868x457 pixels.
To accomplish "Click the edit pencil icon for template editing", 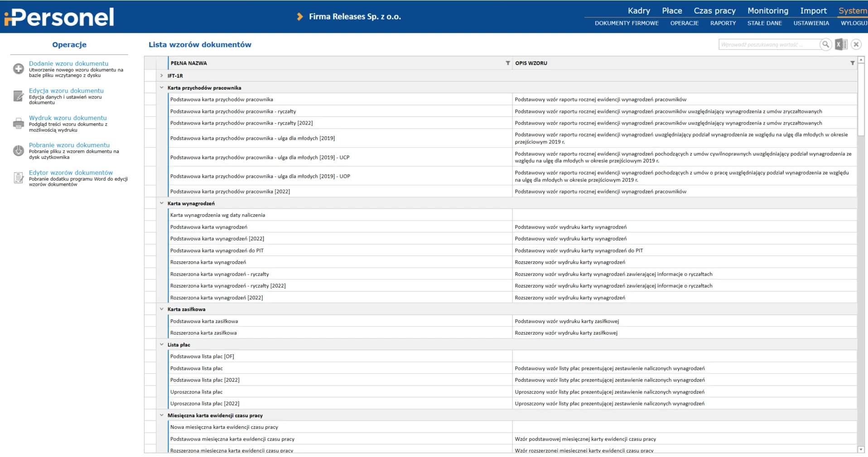I will point(19,96).
